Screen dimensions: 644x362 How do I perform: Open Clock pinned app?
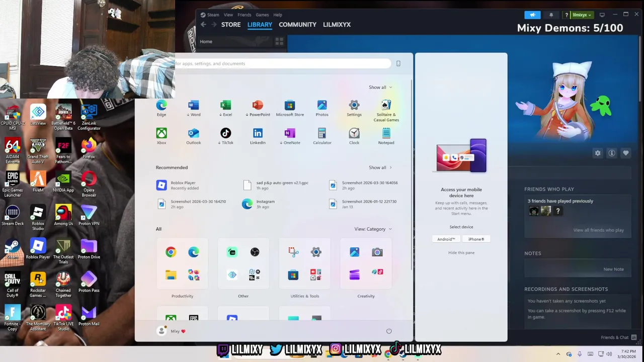tap(354, 136)
